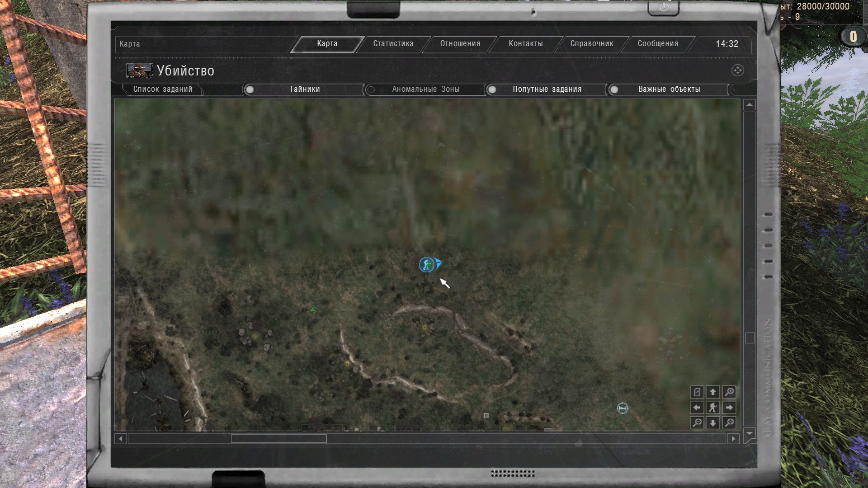Select the blue quest target marker on the map
The width and height of the screenshot is (868, 488).
pos(426,265)
